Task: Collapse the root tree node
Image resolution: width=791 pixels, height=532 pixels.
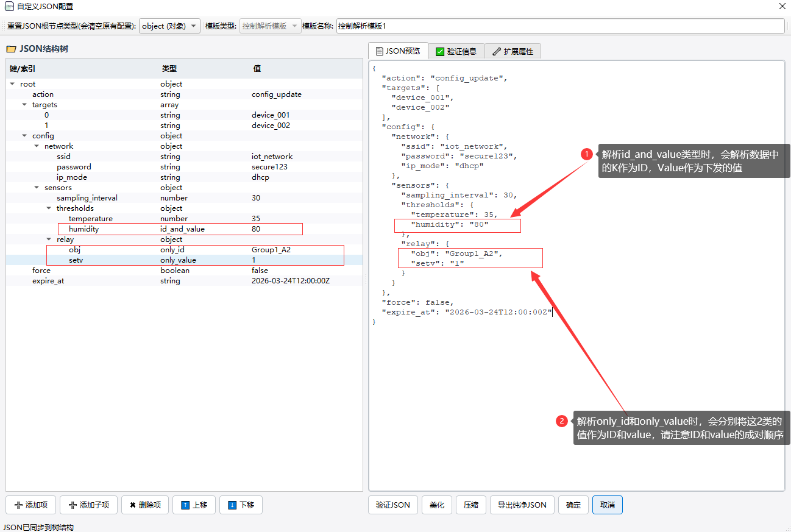Action: [x=12, y=84]
